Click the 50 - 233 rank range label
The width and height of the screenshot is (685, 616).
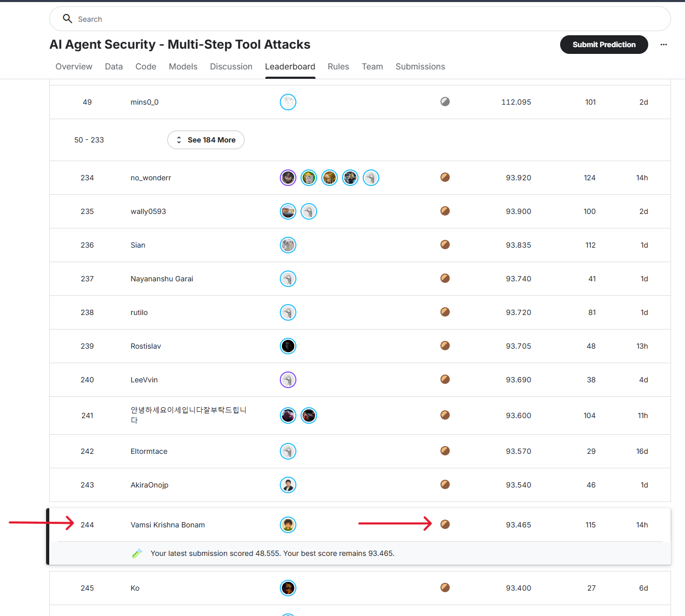coord(89,140)
